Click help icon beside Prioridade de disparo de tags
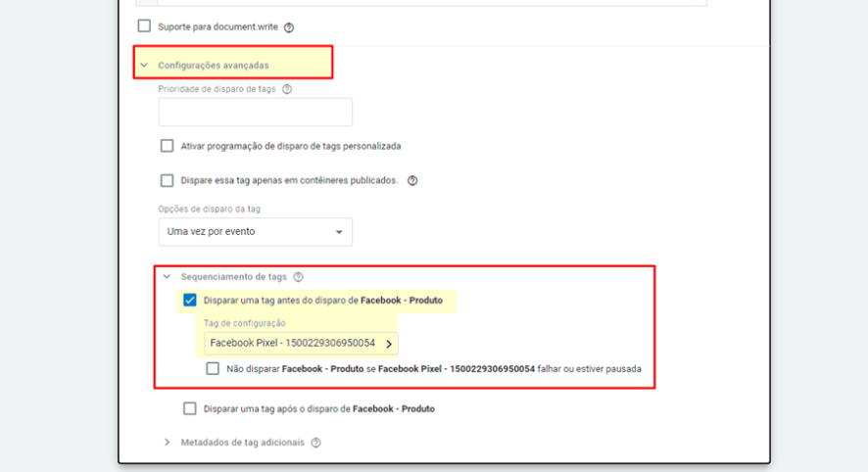The image size is (868, 472). 287,89
